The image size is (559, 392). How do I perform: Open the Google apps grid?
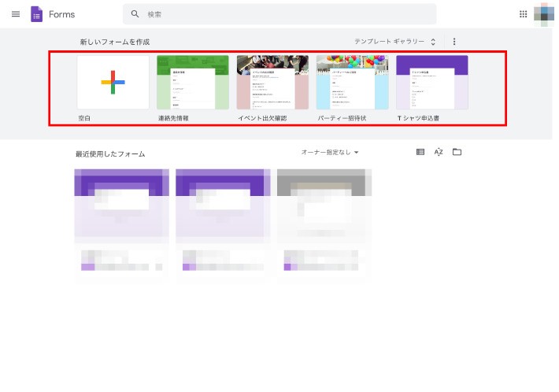(x=523, y=14)
